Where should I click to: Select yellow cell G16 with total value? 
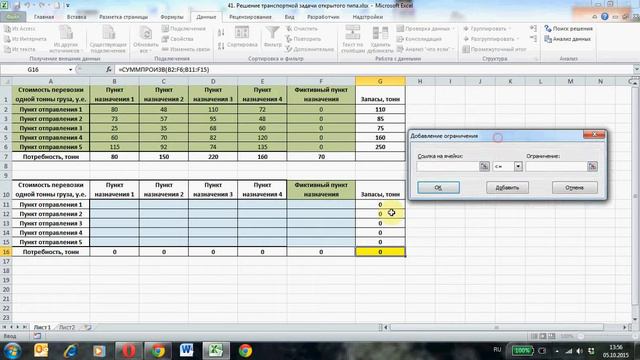pos(380,251)
